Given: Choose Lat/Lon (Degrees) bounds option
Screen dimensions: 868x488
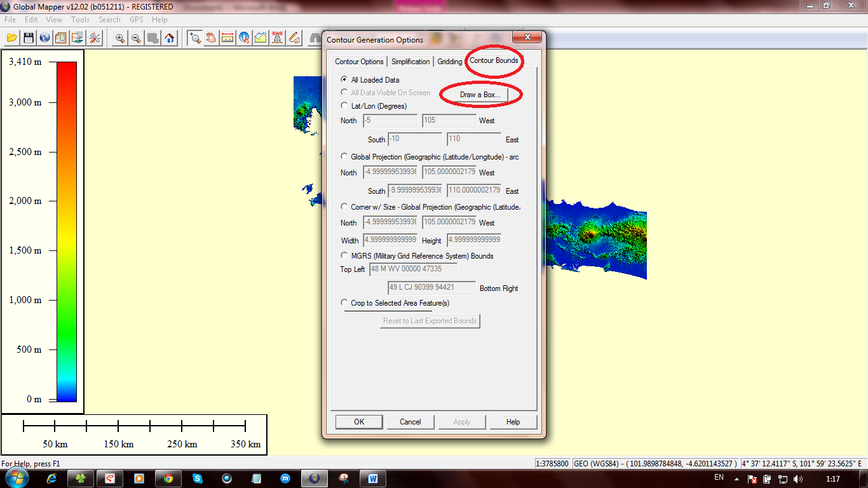Looking at the screenshot, I should [x=344, y=106].
